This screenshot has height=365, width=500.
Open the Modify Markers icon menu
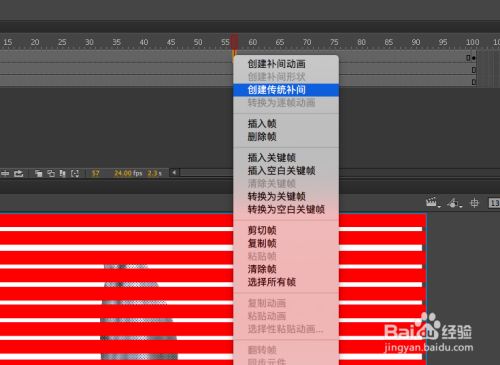(75, 173)
